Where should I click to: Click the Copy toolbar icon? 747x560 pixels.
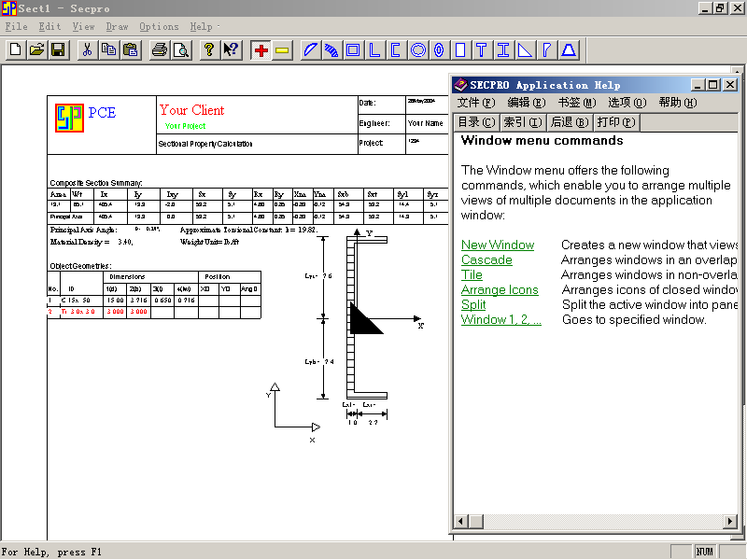pyautogui.click(x=108, y=50)
